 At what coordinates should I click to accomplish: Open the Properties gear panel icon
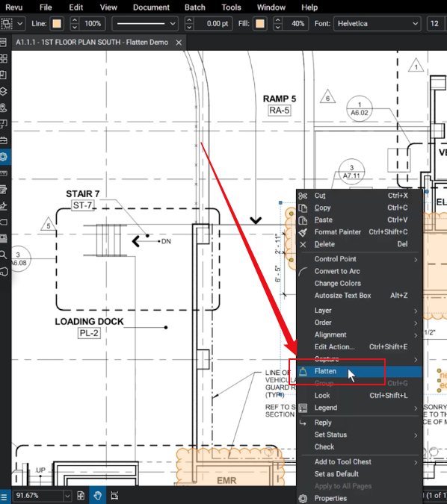tap(3, 157)
